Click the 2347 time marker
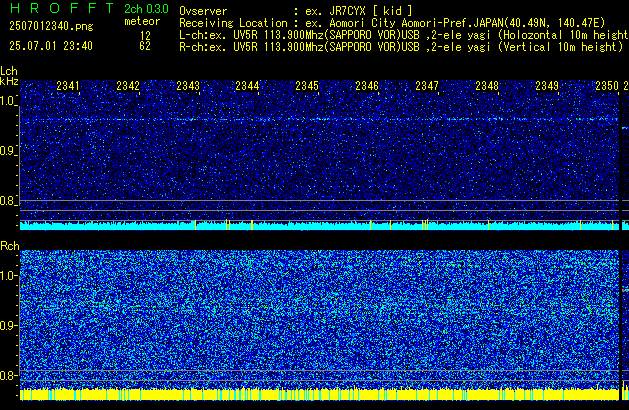 [427, 86]
